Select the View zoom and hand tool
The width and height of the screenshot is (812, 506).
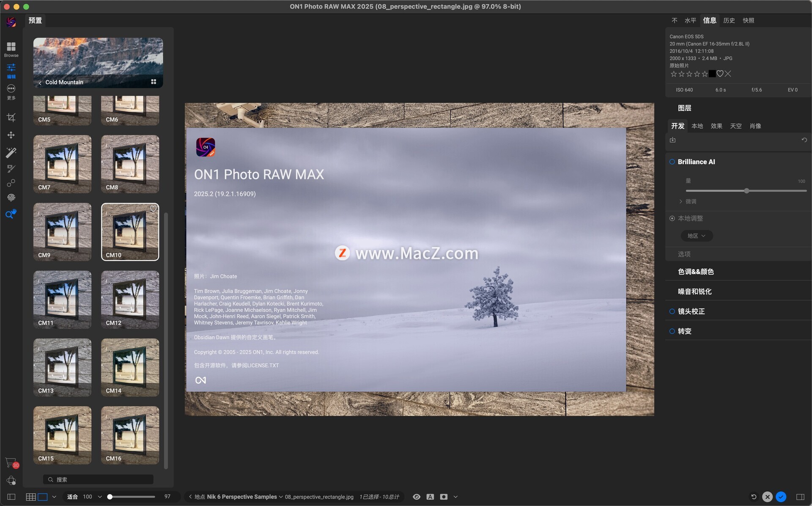click(11, 214)
